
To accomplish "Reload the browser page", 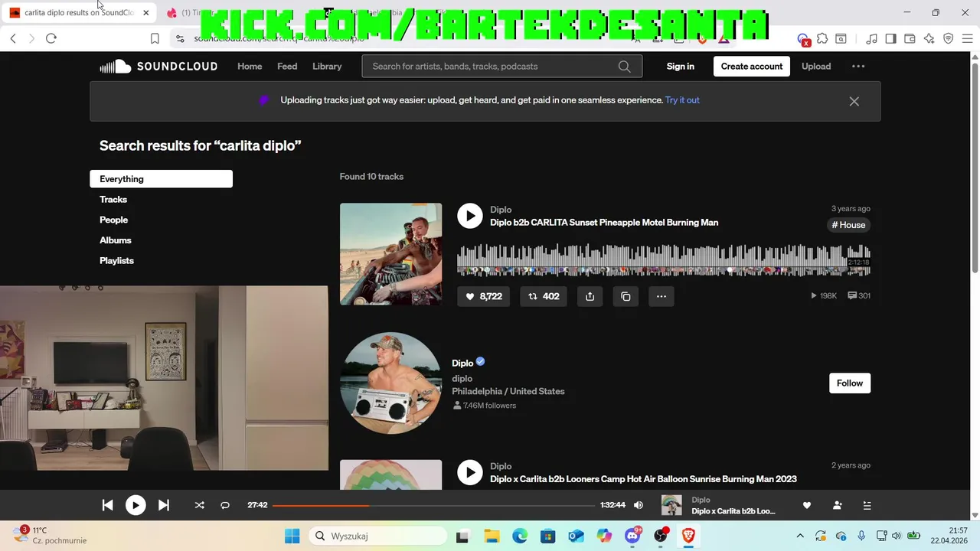I will click(51, 38).
